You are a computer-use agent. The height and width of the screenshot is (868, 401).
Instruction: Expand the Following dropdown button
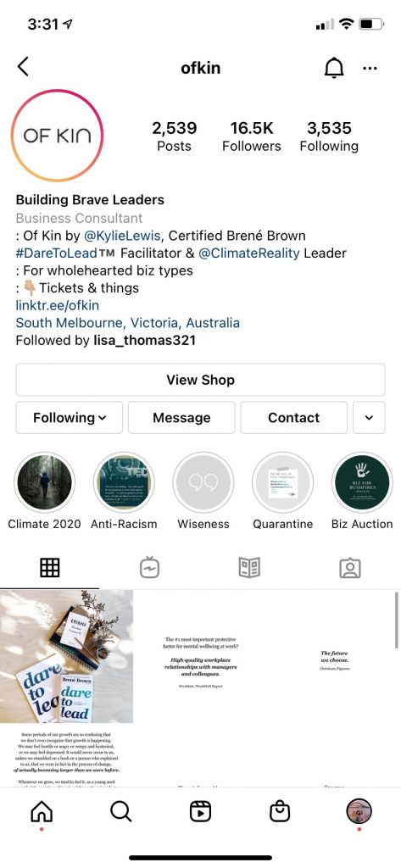(x=70, y=417)
